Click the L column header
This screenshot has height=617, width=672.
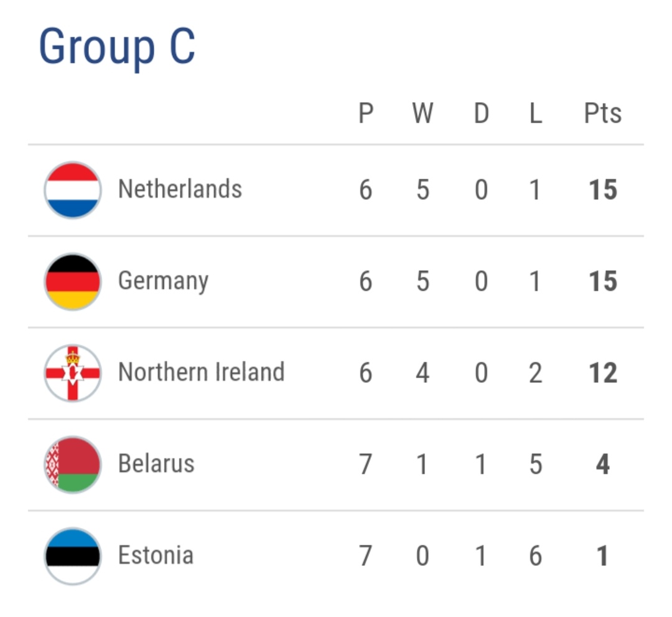[535, 114]
